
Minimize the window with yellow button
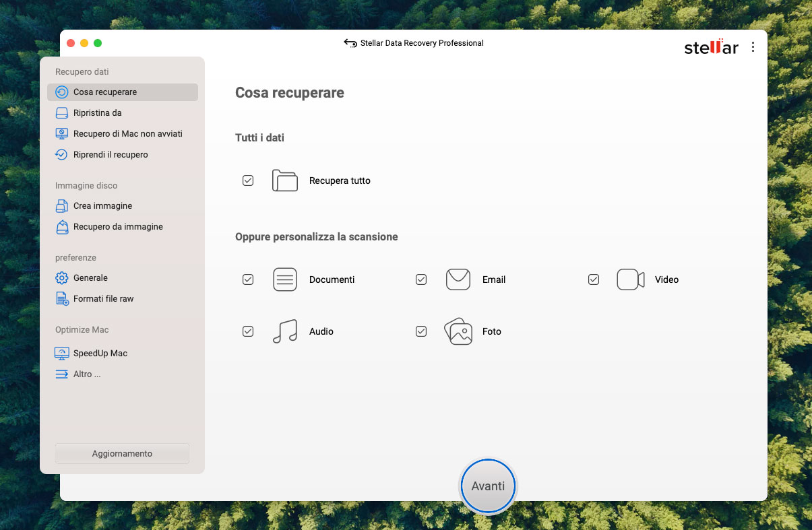84,43
